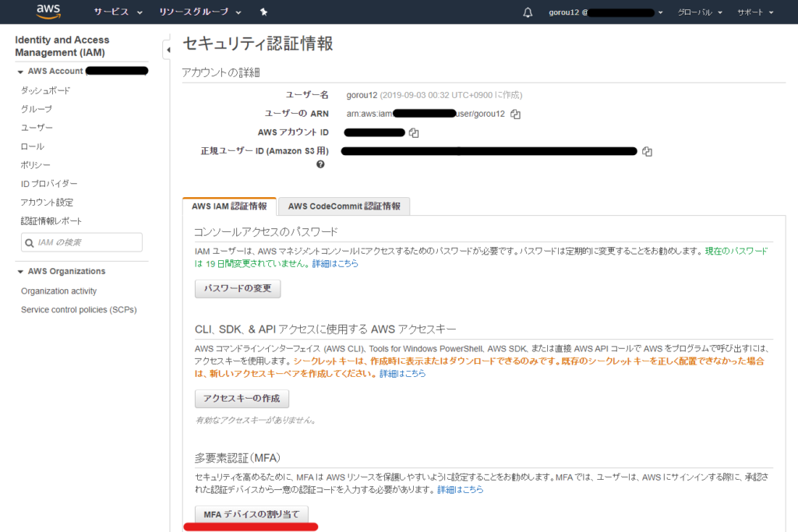This screenshot has height=532, width=798.
Task: Open ポリシー in the sidebar
Action: tap(36, 165)
